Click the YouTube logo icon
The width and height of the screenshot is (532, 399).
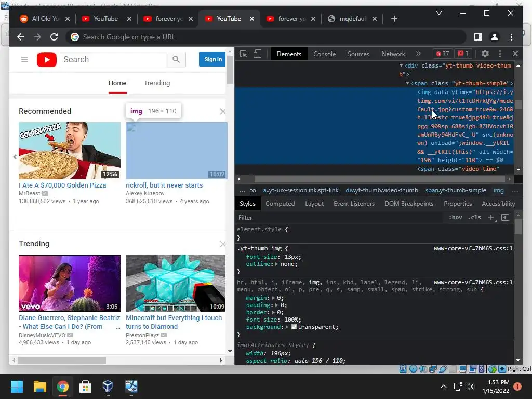[47, 60]
